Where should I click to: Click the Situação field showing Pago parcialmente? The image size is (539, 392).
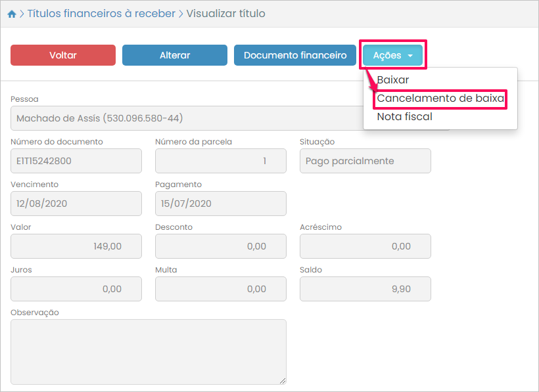click(x=365, y=161)
